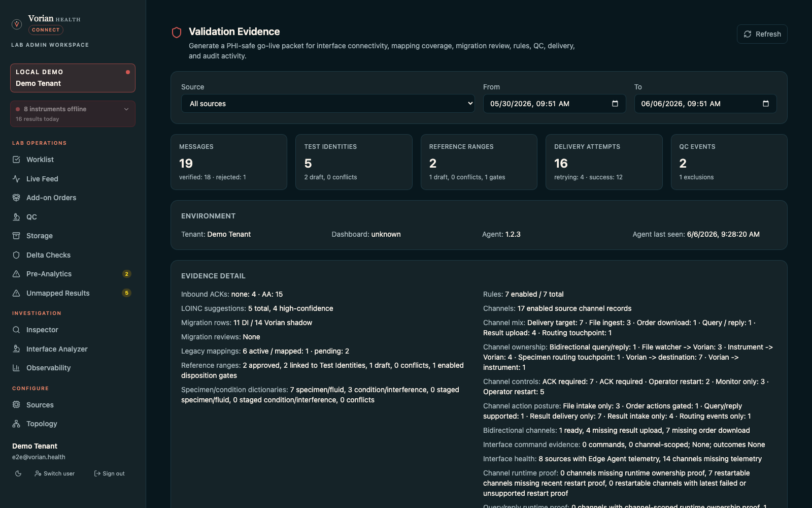Select the Delivery Attempts stat card
The width and height of the screenshot is (812, 508).
pyautogui.click(x=604, y=162)
